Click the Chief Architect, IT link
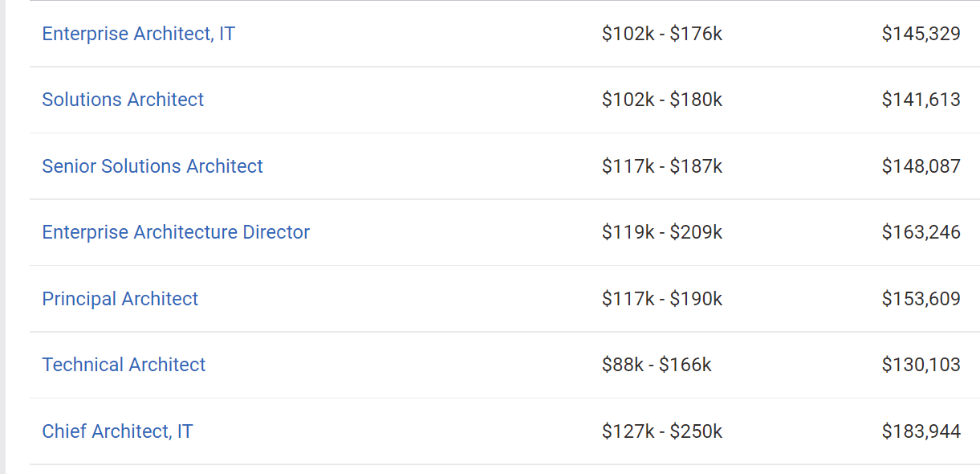Image resolution: width=980 pixels, height=474 pixels. [117, 431]
